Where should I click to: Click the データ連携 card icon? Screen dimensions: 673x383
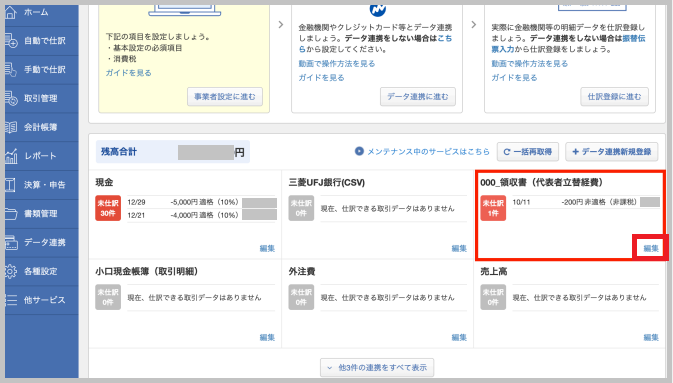(x=11, y=243)
